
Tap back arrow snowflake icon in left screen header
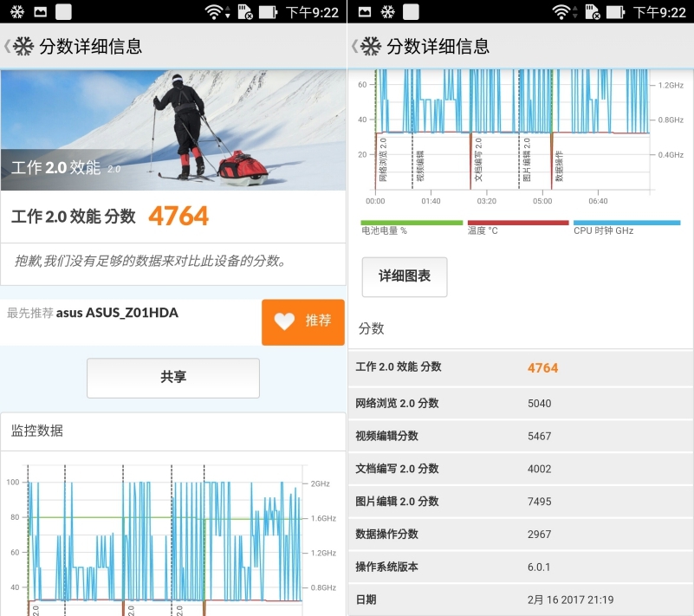[x=18, y=46]
